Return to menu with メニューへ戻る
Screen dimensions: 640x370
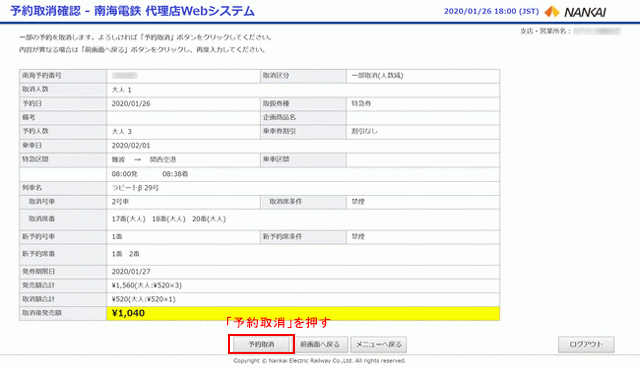tap(379, 344)
